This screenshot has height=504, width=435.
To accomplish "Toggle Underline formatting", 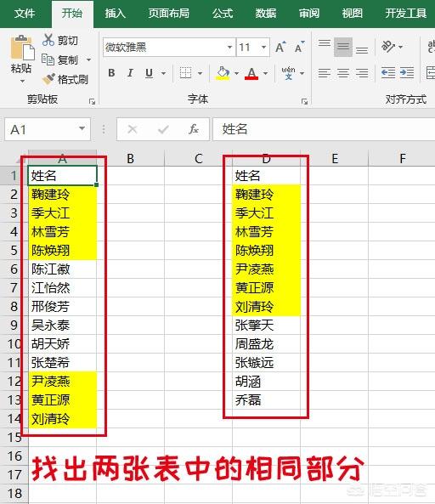I will pyautogui.click(x=149, y=73).
